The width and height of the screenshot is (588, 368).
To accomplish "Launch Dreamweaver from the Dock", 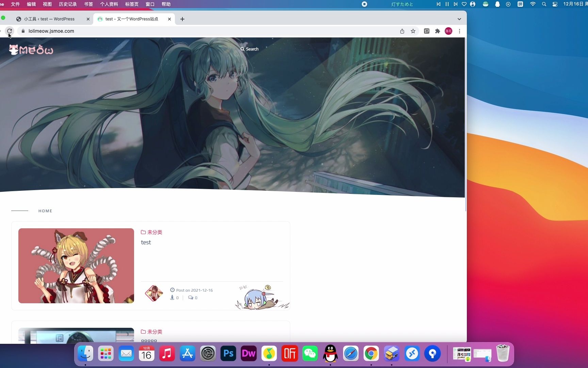I will 249,354.
